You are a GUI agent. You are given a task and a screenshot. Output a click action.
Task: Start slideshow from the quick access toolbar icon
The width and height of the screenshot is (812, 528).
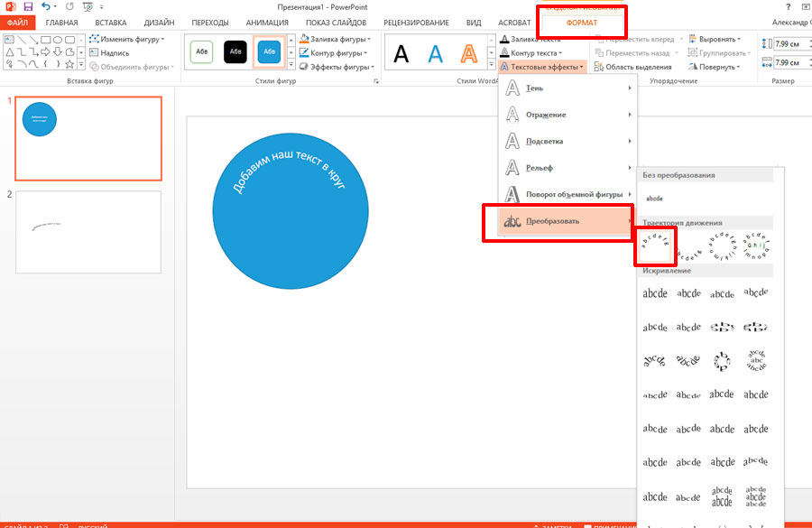coord(88,6)
